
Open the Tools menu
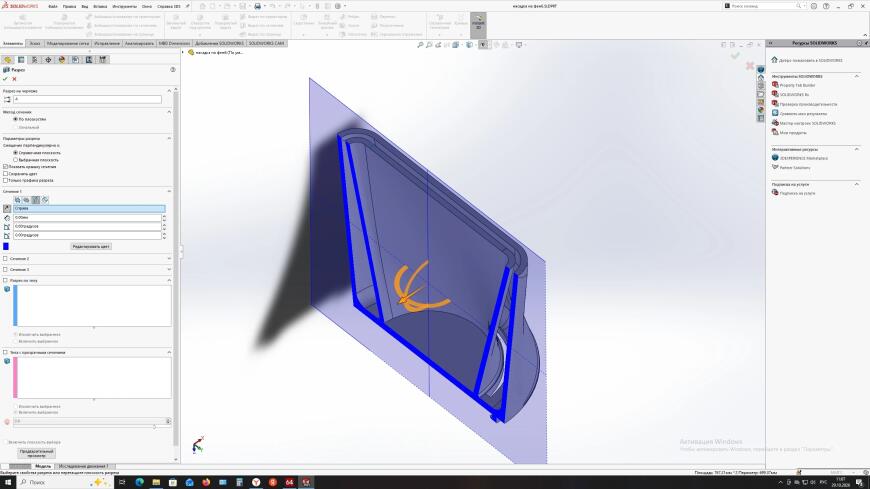point(124,6)
